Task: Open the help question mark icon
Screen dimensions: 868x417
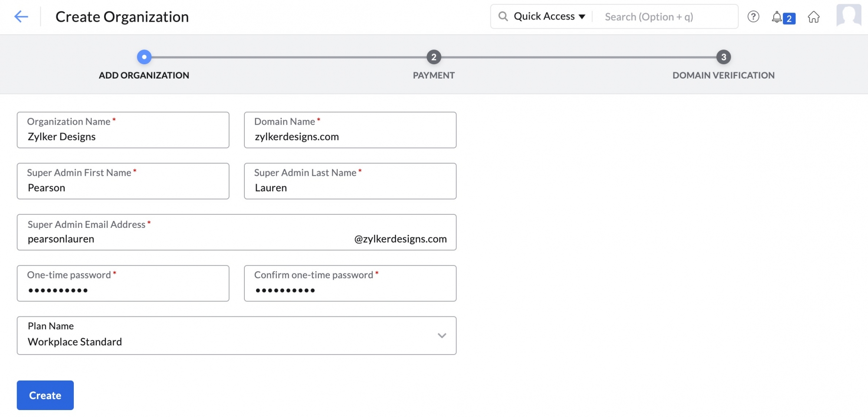Action: tap(753, 17)
